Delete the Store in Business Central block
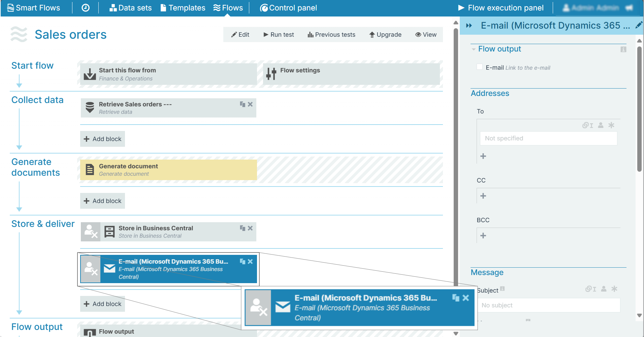Screen dimensions: 644x337 [x=250, y=228]
